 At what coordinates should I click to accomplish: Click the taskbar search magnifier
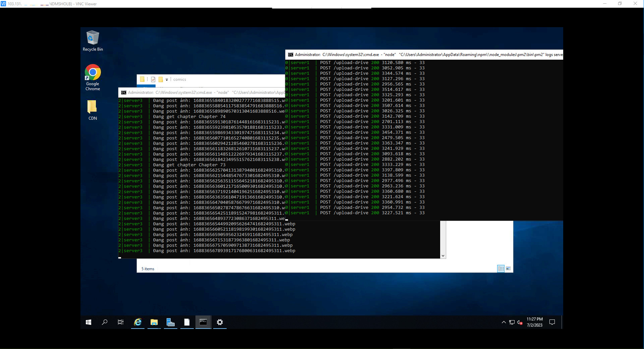click(x=105, y=322)
